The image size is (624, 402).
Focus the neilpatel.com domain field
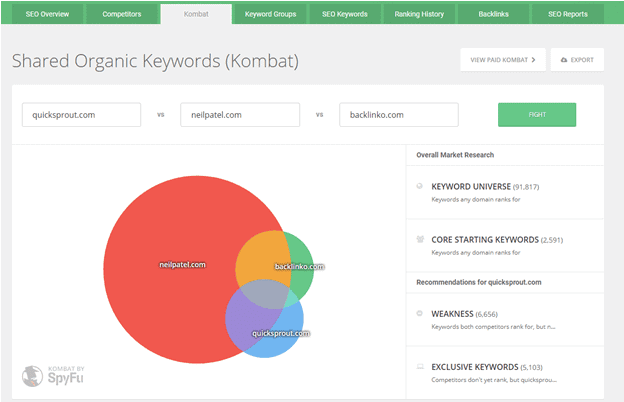tap(240, 115)
